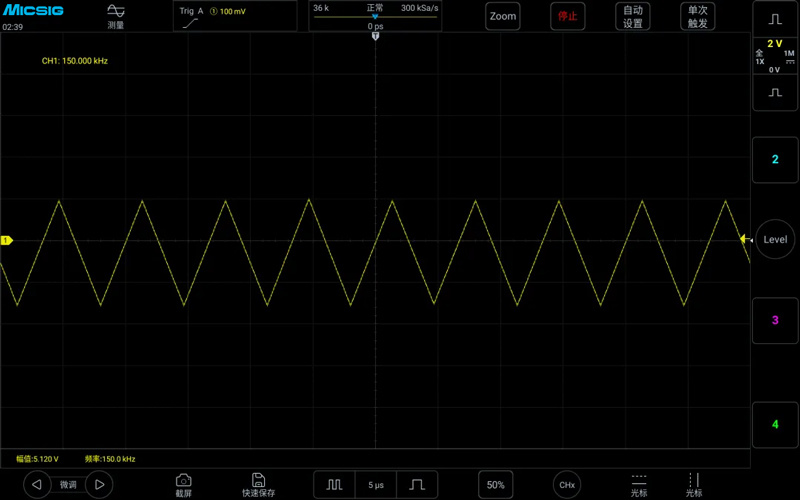Enable channel 3
The height and width of the screenshot is (500, 800).
click(x=775, y=320)
